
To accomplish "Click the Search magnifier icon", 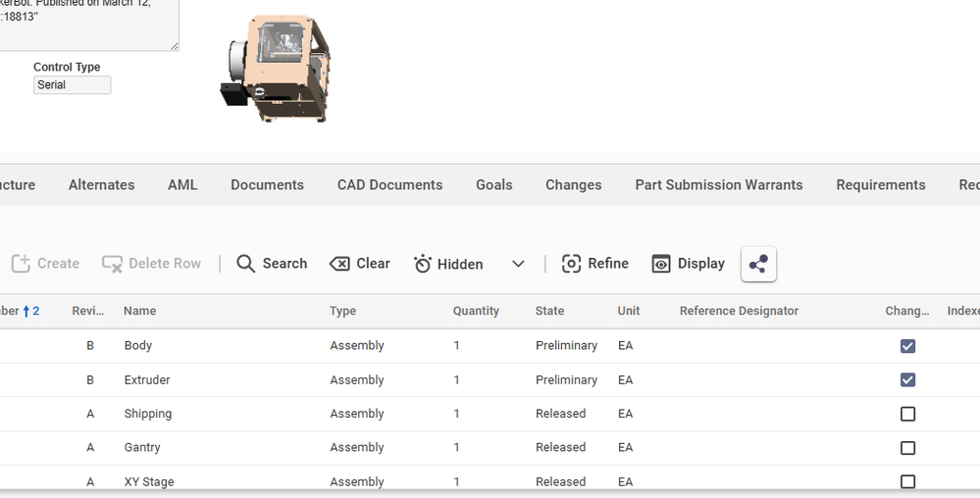I will 246,264.
